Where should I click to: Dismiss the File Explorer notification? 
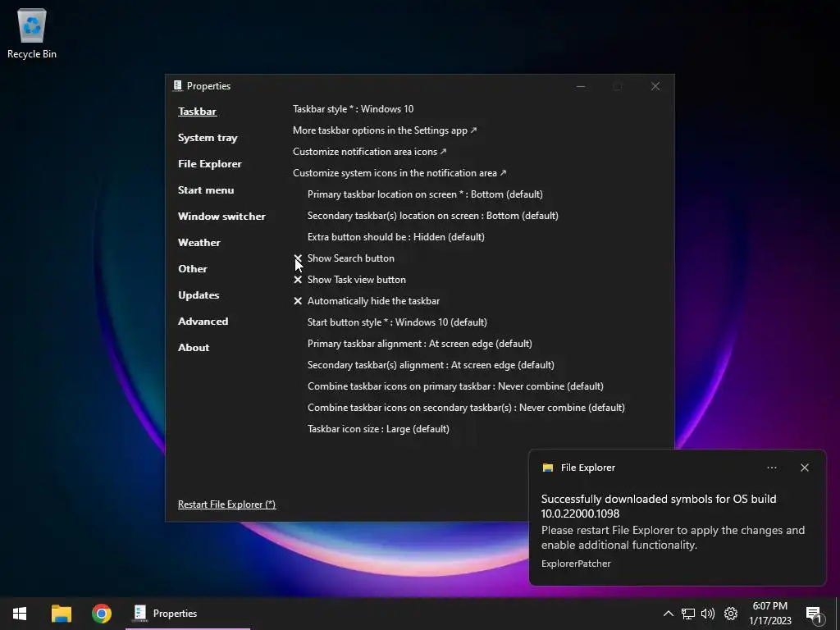[805, 468]
